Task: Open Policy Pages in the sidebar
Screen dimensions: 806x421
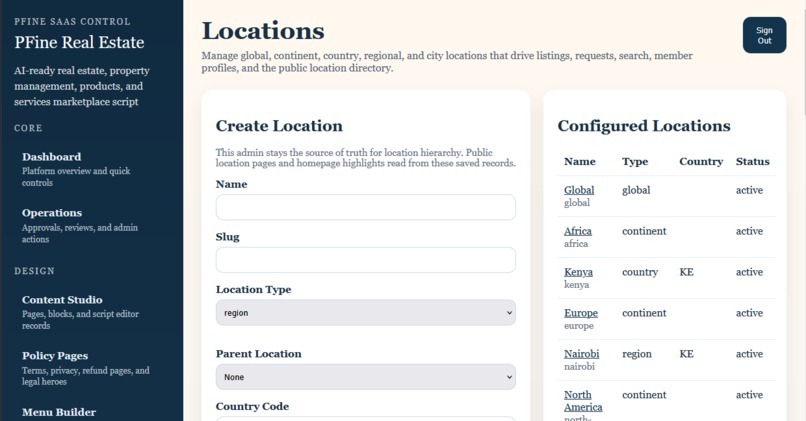Action: coord(55,356)
